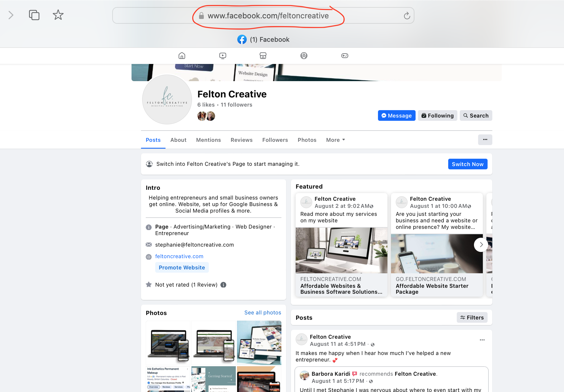The height and width of the screenshot is (392, 564).
Task: Switch to the About tab
Action: coord(178,140)
